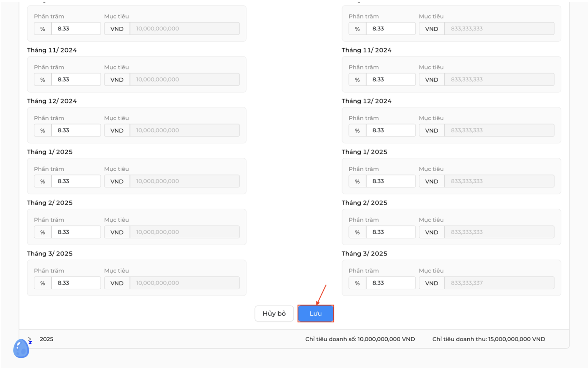Click Mục tiêu label in right Tháng 2/2025 card

coord(431,220)
